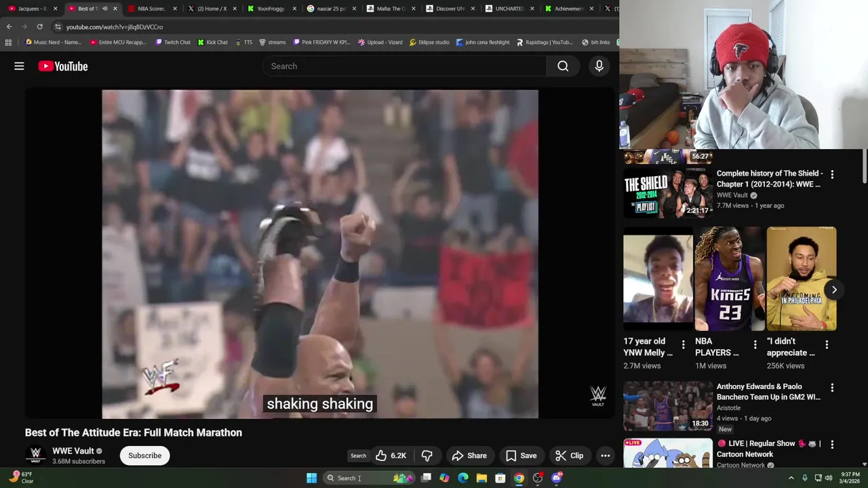Open the LIVE Regular Show stream title
The height and width of the screenshot is (488, 868).
tap(768, 449)
